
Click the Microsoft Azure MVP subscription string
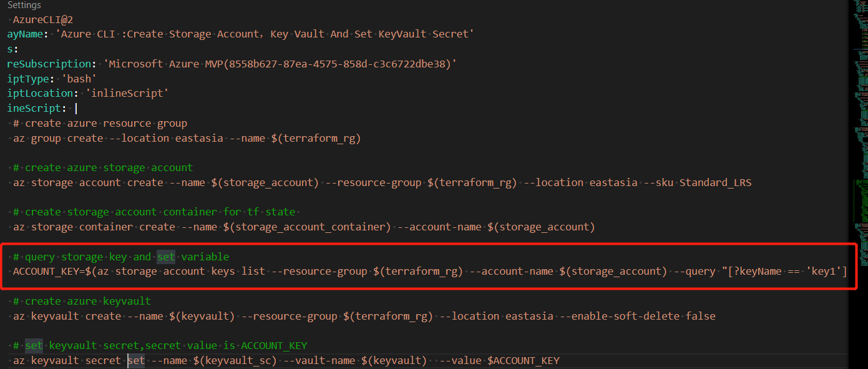[x=271, y=64]
